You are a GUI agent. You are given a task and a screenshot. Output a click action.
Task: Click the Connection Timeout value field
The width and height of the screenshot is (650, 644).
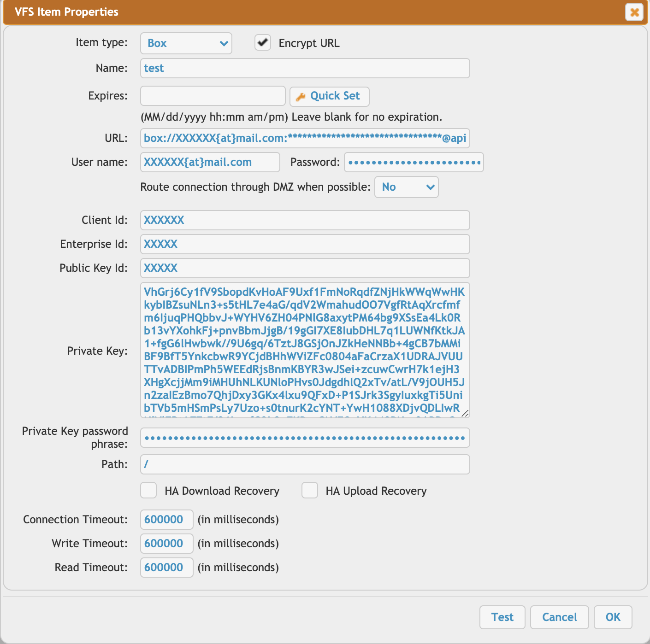pyautogui.click(x=167, y=520)
